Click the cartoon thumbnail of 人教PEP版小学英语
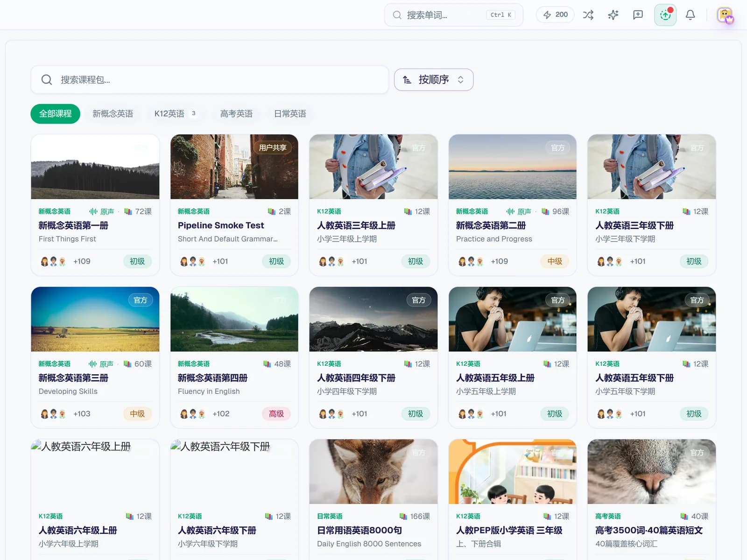 tap(513, 471)
